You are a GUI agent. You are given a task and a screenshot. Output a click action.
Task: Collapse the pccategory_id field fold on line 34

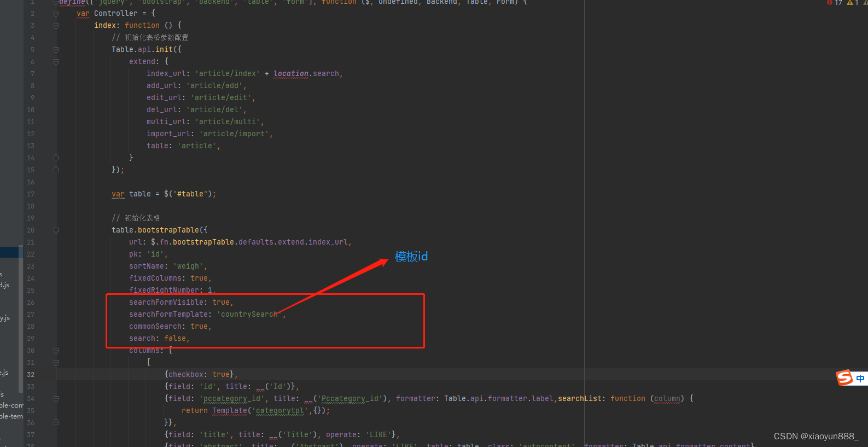pos(56,398)
